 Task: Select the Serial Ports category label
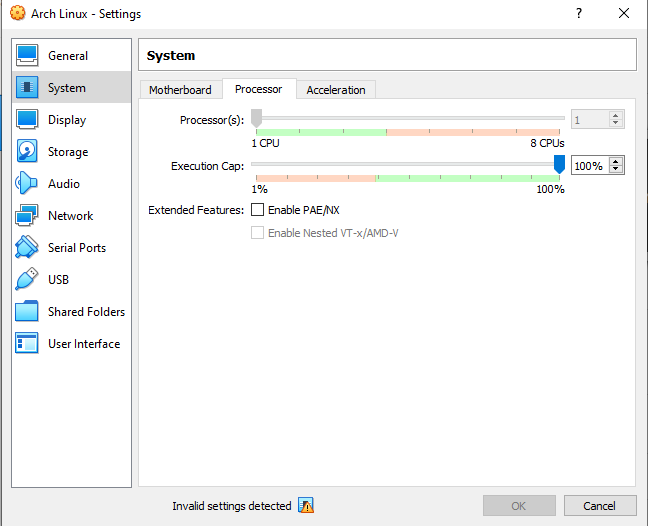77,248
